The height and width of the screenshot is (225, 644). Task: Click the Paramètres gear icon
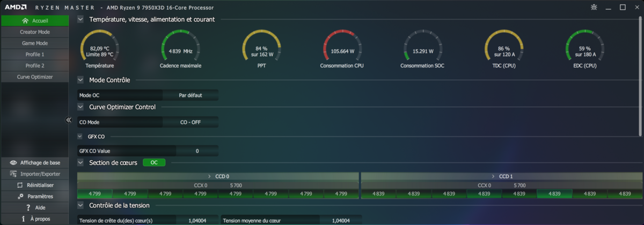pos(20,196)
